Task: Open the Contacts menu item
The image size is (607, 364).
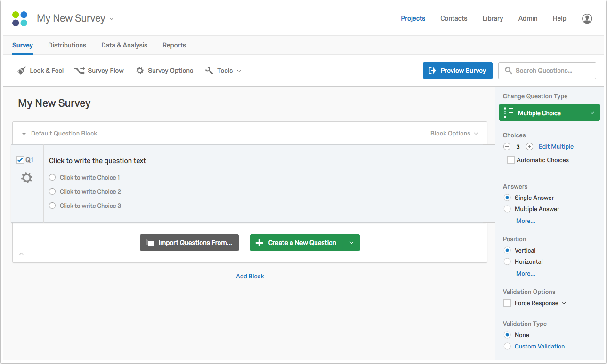Action: [453, 18]
